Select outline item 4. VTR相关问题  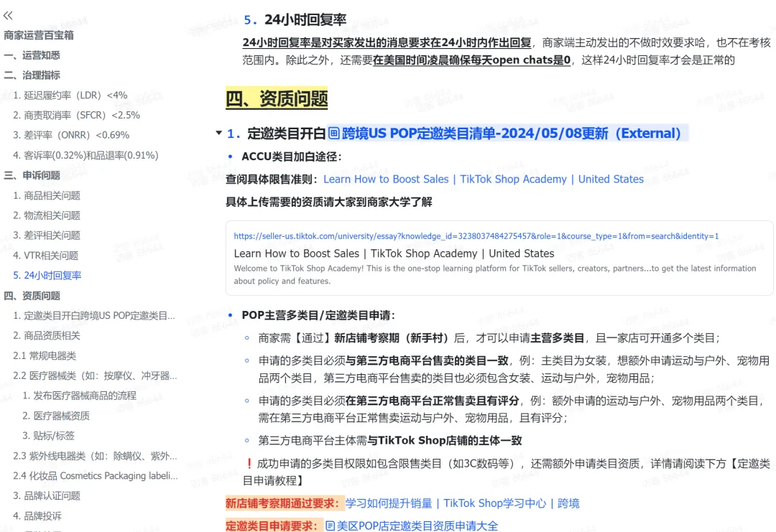pos(45,255)
